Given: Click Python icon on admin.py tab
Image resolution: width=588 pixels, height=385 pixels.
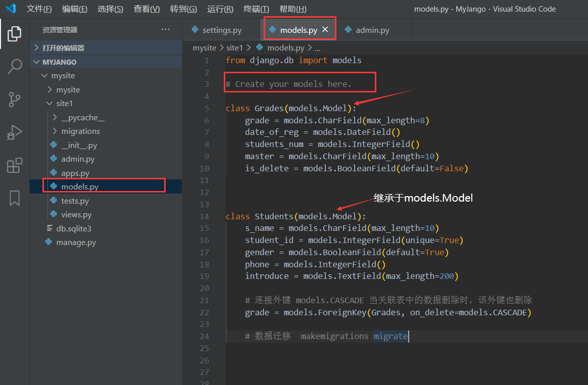Looking at the screenshot, I should click(x=348, y=29).
